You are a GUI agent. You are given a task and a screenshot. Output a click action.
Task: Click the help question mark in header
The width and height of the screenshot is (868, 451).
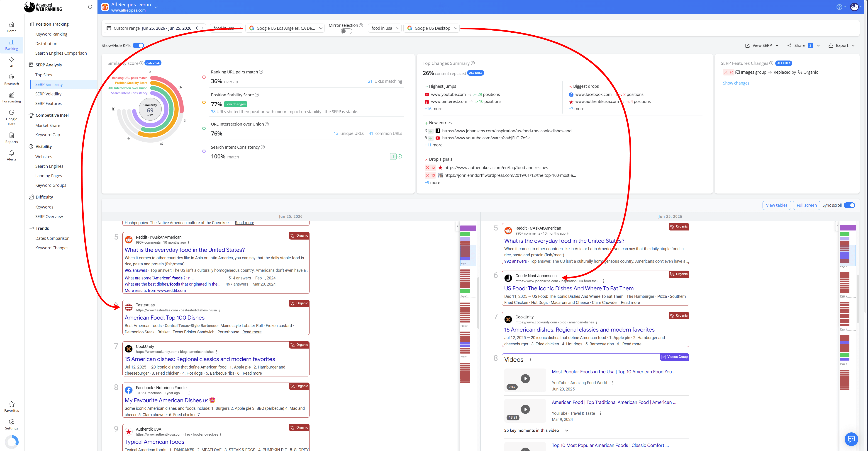click(x=839, y=7)
